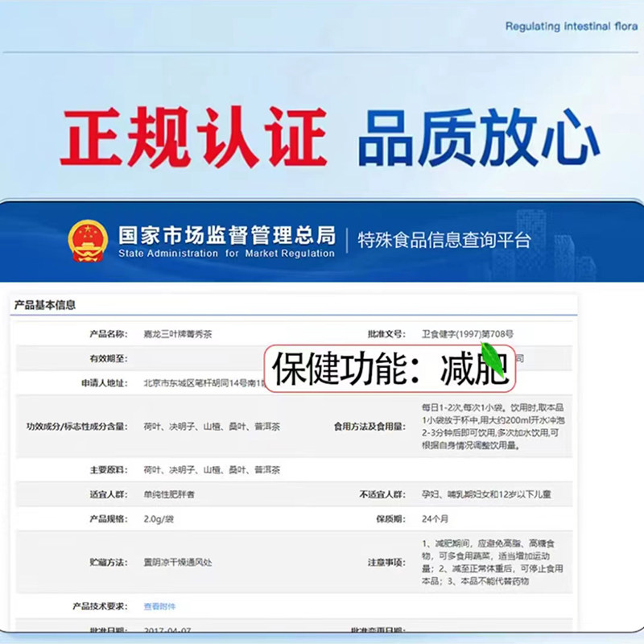Click the 适宜人群 field label

[109, 494]
